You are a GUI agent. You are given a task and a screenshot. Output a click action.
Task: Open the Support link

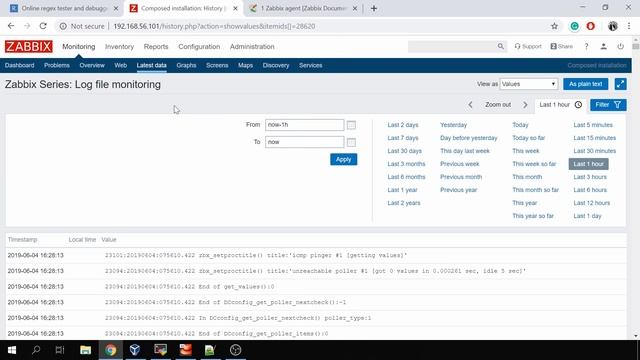528,47
